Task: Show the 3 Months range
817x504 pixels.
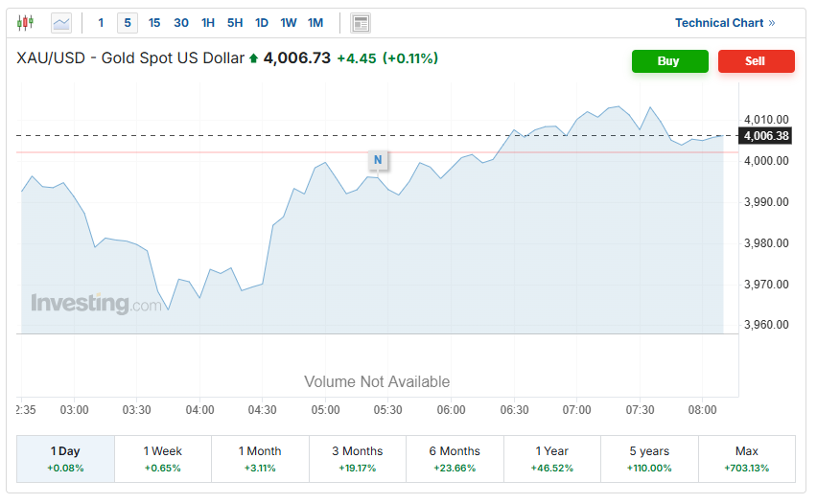Action: [358, 459]
